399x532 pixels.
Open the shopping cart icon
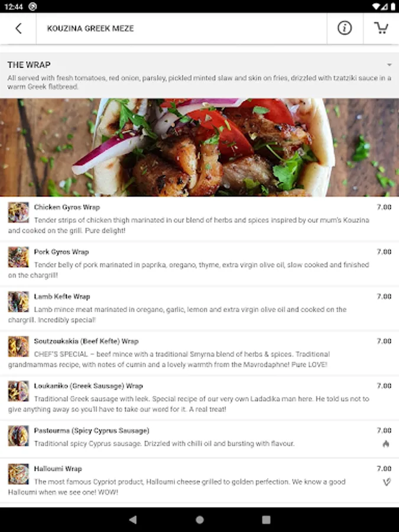click(x=381, y=28)
